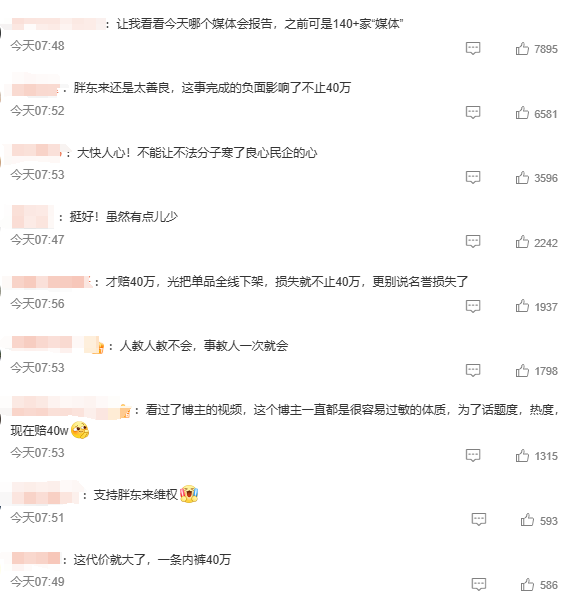Open replies for 胖东来还是太善良 comment
The width and height of the screenshot is (585, 598).
coord(473,113)
